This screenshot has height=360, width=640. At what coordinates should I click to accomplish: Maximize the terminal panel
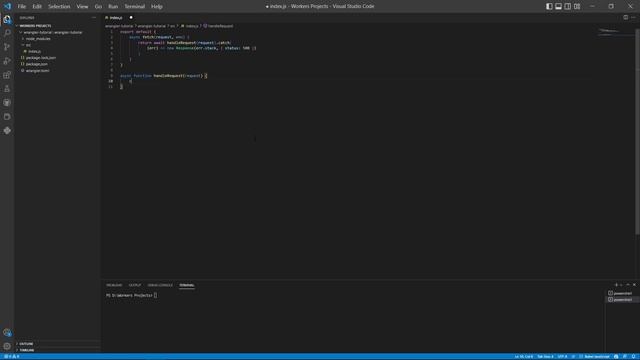coord(628,285)
